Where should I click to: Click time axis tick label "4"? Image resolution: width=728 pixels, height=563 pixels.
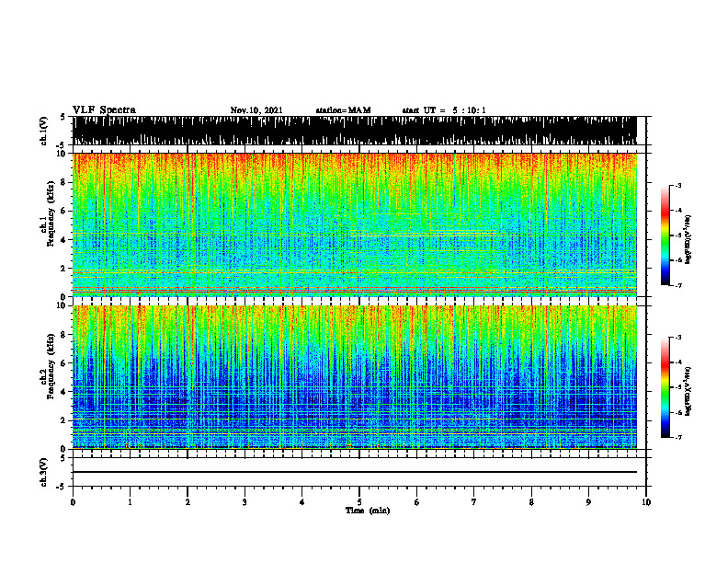(302, 502)
